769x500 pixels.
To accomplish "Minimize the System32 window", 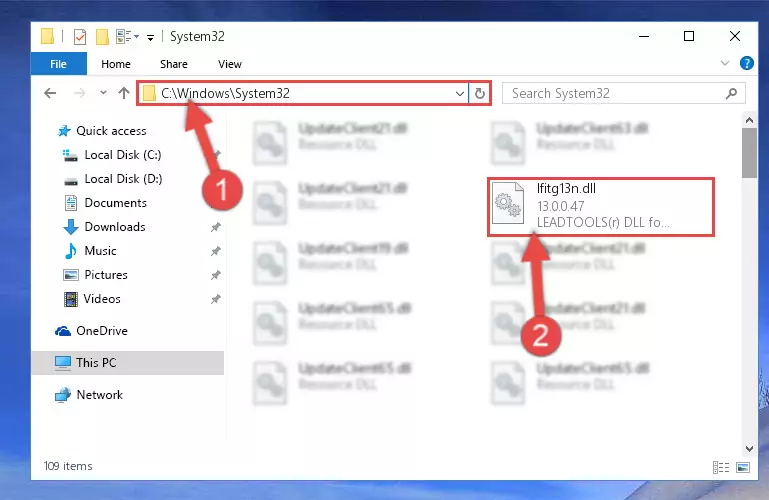I will tap(644, 36).
